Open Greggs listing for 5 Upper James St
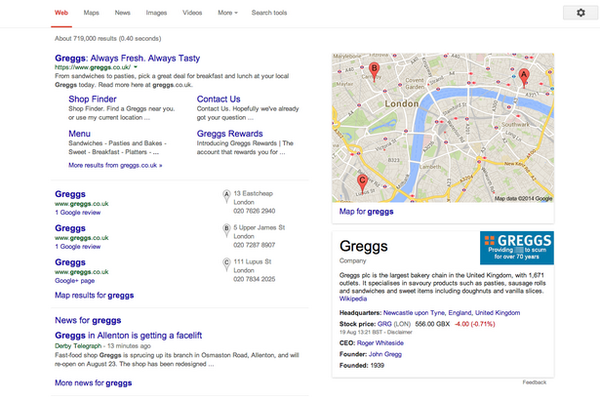 (70, 228)
